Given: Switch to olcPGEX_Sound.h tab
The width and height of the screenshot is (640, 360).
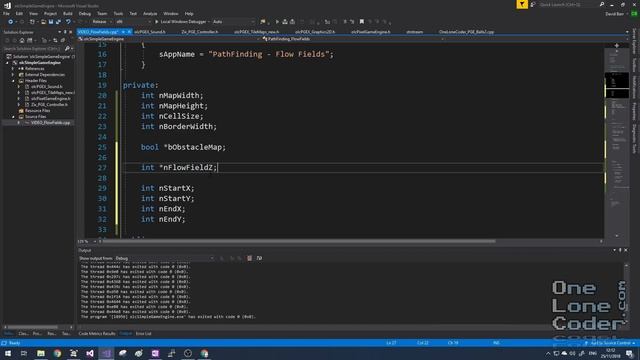Looking at the screenshot, I should click(x=150, y=31).
